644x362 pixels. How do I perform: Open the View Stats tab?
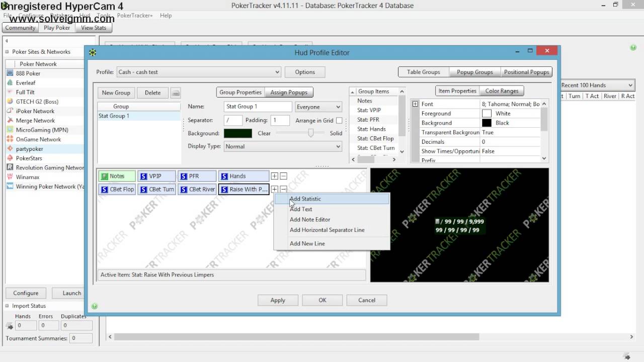click(x=94, y=28)
